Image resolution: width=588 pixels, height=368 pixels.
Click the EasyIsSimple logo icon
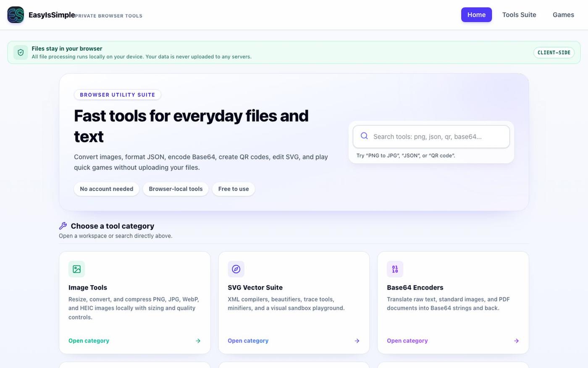[x=16, y=15]
